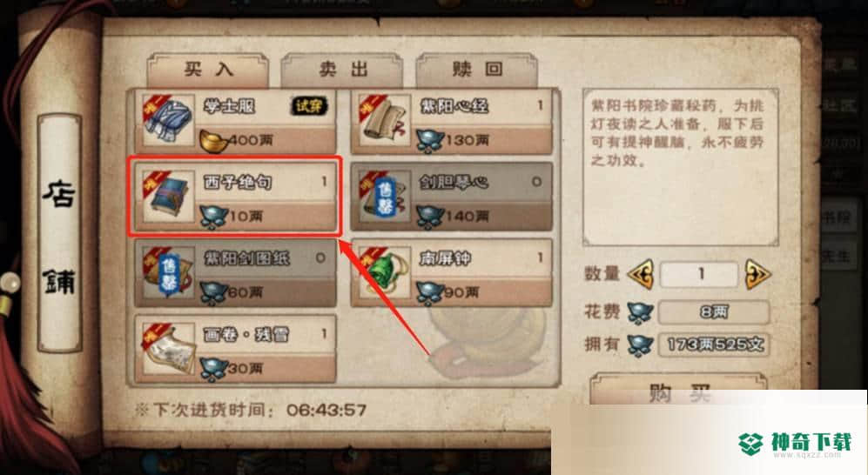The height and width of the screenshot is (475, 868).
Task: Select the 南屏钟 green bell icon
Action: tap(384, 273)
